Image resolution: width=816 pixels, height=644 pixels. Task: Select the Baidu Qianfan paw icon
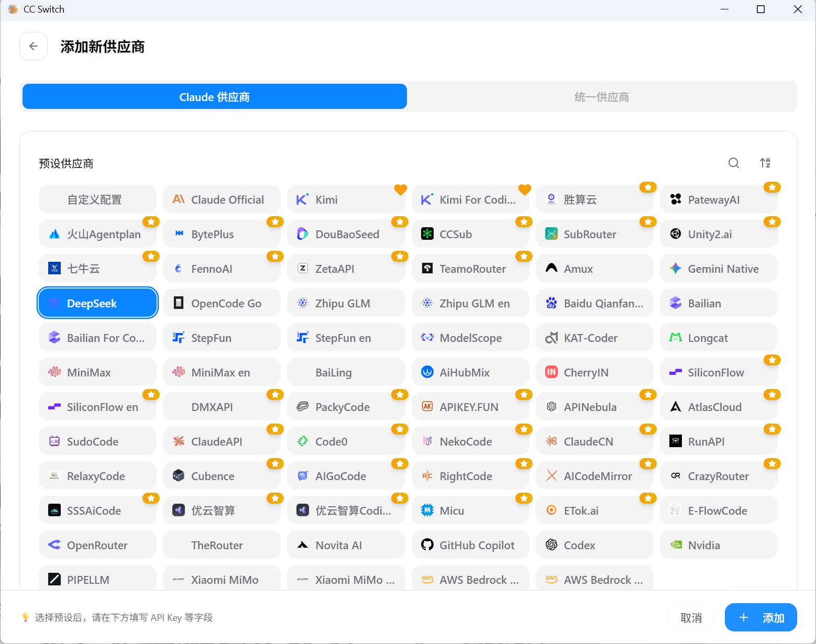(x=552, y=303)
